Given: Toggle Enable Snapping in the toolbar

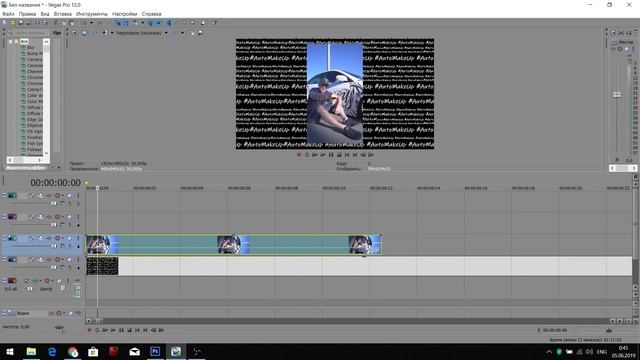Looking at the screenshot, I should tap(118, 23).
